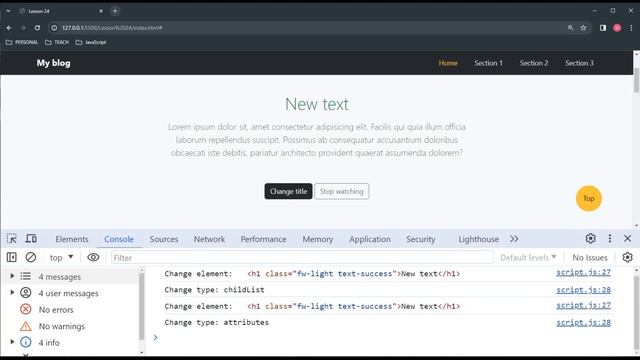Open the zoom magnifier icon in address bar
640x360 pixels.
pyautogui.click(x=570, y=28)
